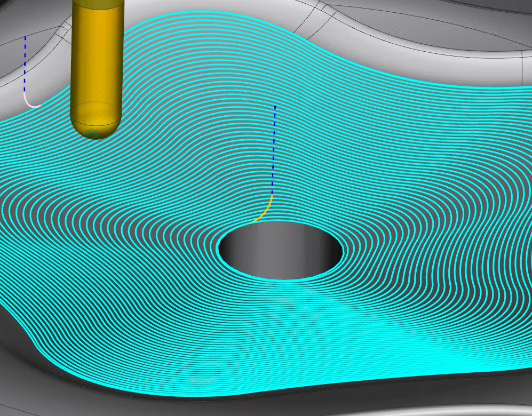The width and height of the screenshot is (532, 416).
Task: Pick the pink lead arc at upper left
Action: click(x=30, y=101)
